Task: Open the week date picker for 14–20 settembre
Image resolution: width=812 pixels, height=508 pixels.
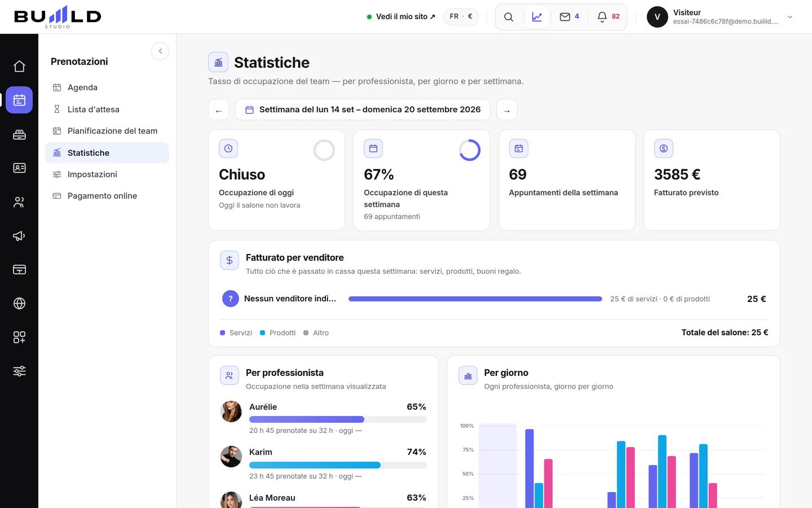Action: pyautogui.click(x=363, y=110)
